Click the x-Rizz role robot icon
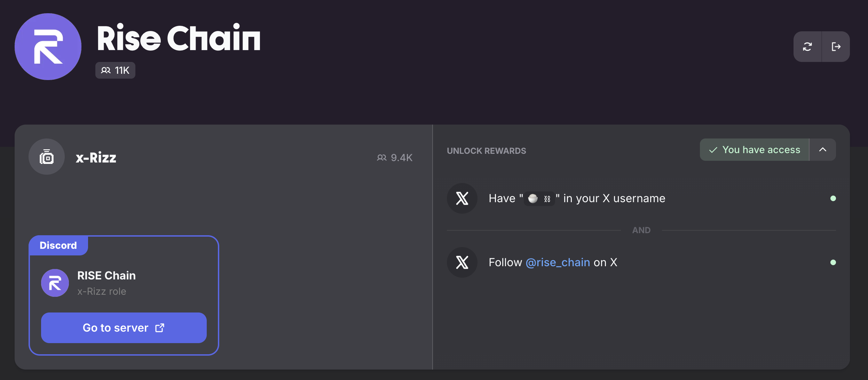Image resolution: width=868 pixels, height=380 pixels. coord(47,157)
